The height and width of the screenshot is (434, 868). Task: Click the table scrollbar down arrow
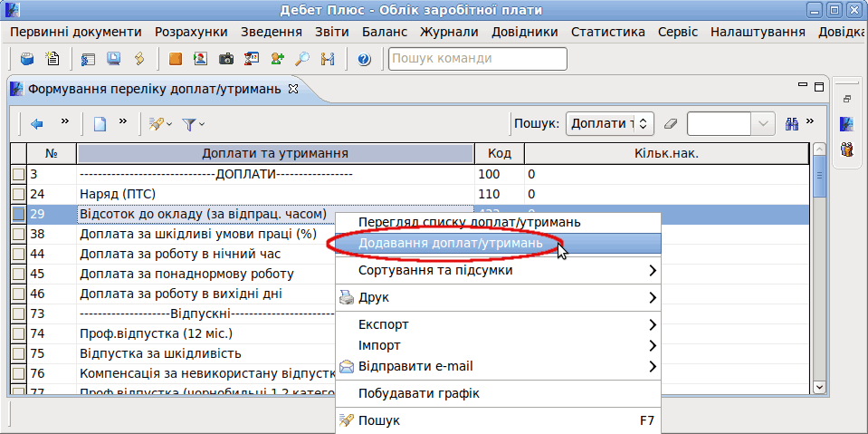click(x=820, y=387)
